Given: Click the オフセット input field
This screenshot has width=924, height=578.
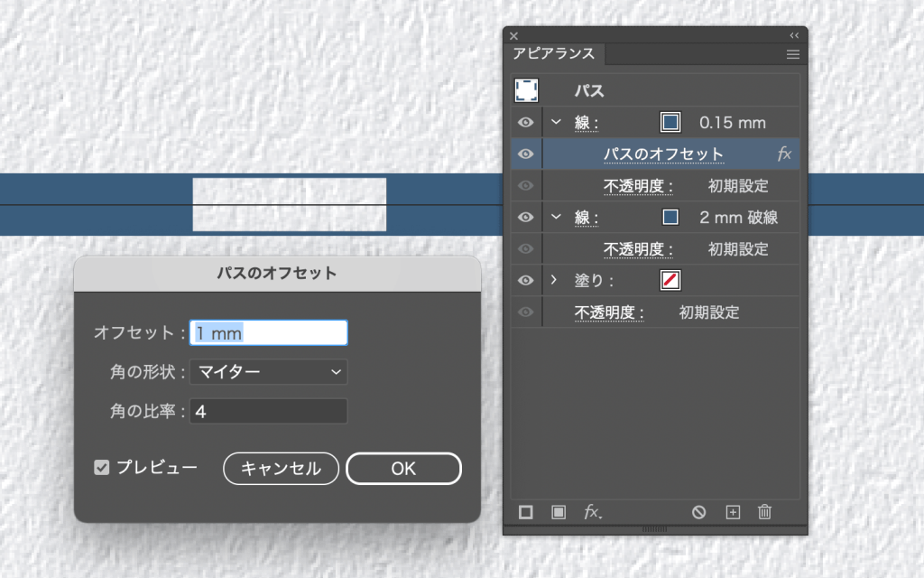Looking at the screenshot, I should 268,332.
